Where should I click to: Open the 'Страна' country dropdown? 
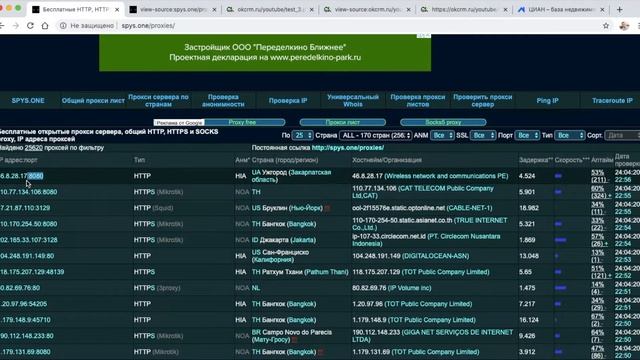tap(375, 136)
